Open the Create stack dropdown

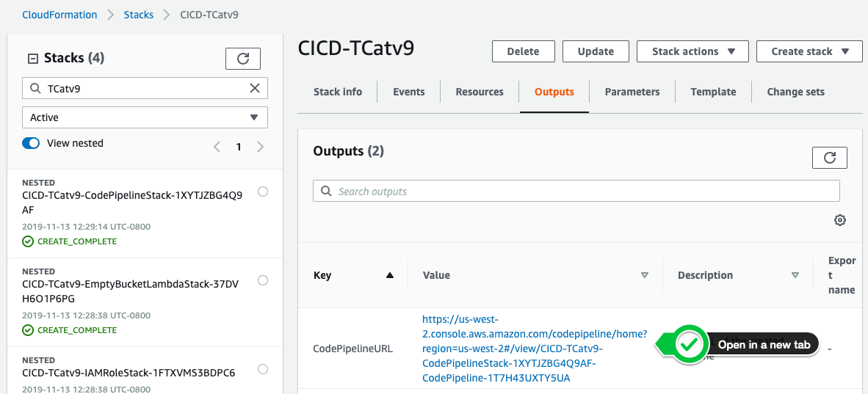pyautogui.click(x=809, y=51)
